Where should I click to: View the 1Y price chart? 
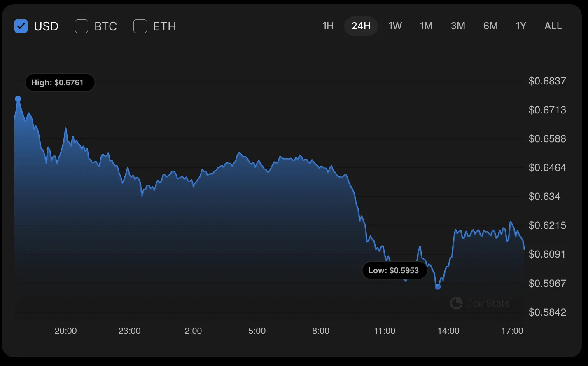[x=521, y=26]
